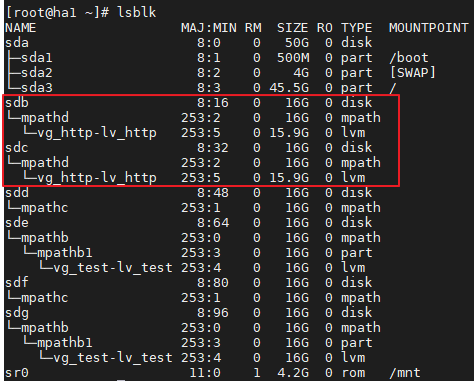Click the 45.5G size value
This screenshot has height=381, width=474.
coord(289,88)
